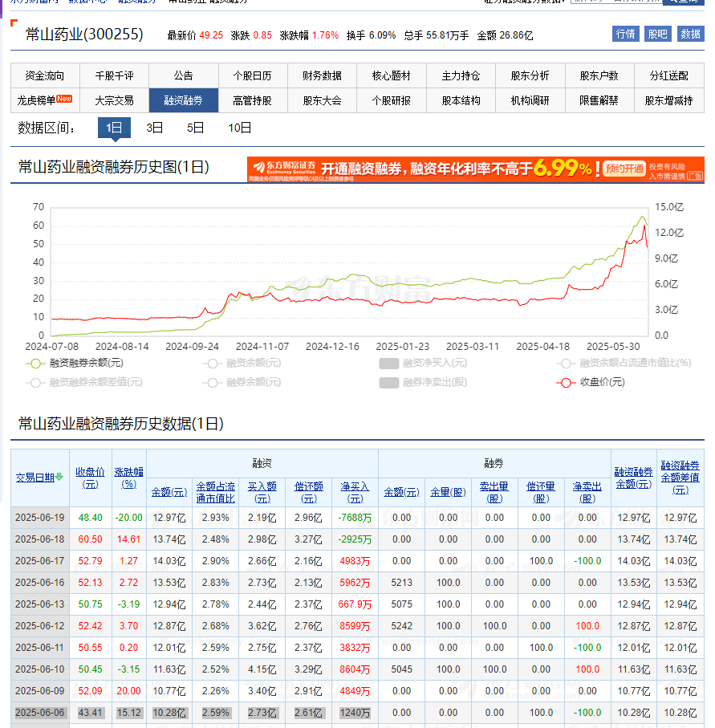Viewport: 715px width, 728px height.
Task: Click the 东方财富证券 margin financing ad banner
Action: tap(475, 169)
